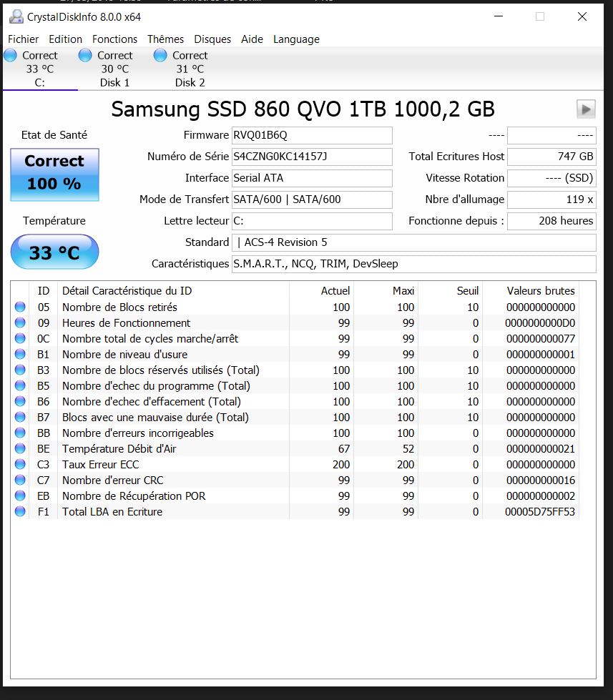This screenshot has height=700, width=613.
Task: Click the Mode de Transfert field
Action: [312, 199]
